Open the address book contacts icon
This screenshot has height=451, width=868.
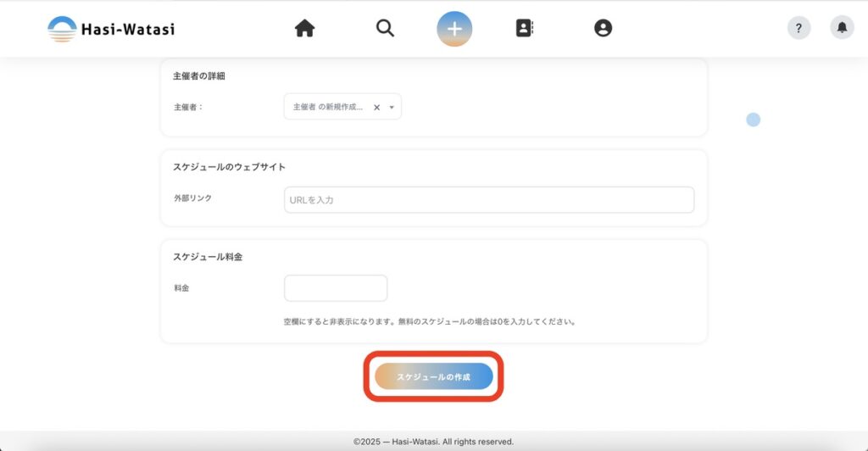point(525,29)
